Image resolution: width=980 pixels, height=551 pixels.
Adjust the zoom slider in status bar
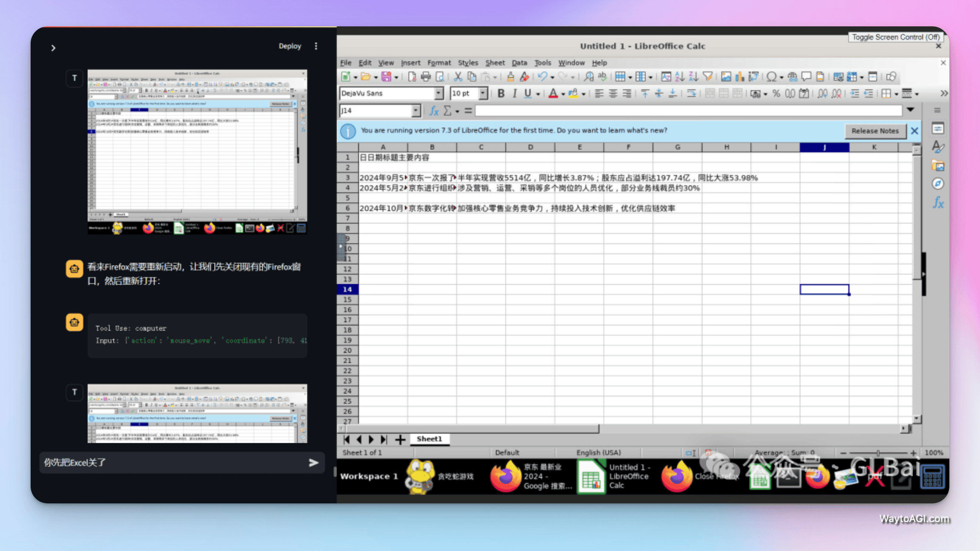click(x=878, y=453)
